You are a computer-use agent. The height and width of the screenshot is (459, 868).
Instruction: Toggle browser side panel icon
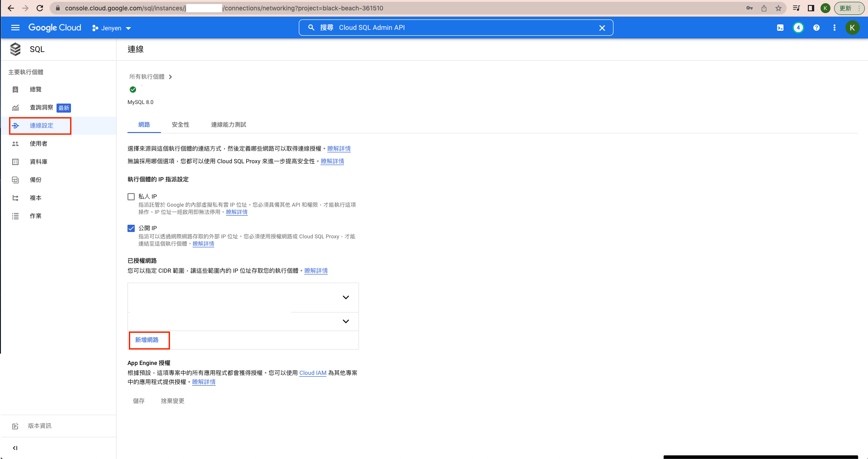[x=811, y=8]
